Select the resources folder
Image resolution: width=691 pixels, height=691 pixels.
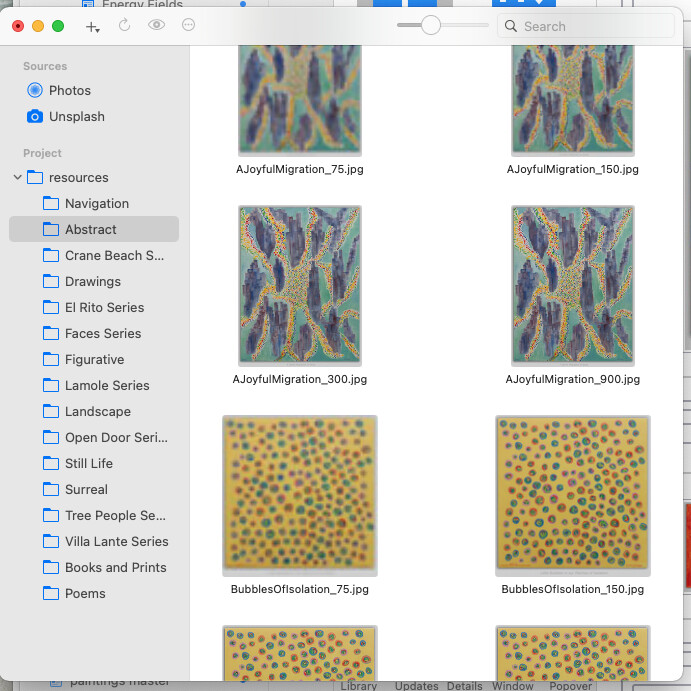(94, 177)
